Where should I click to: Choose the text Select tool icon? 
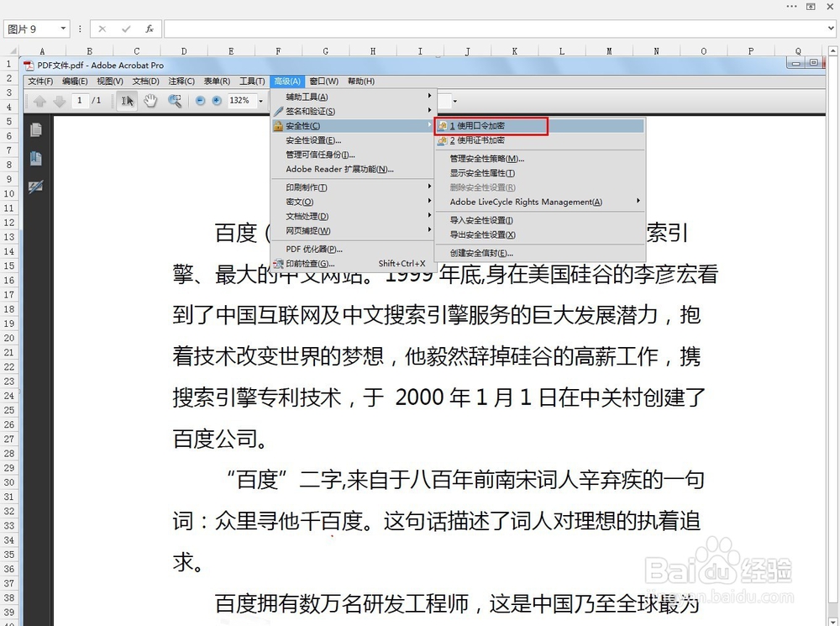127,100
